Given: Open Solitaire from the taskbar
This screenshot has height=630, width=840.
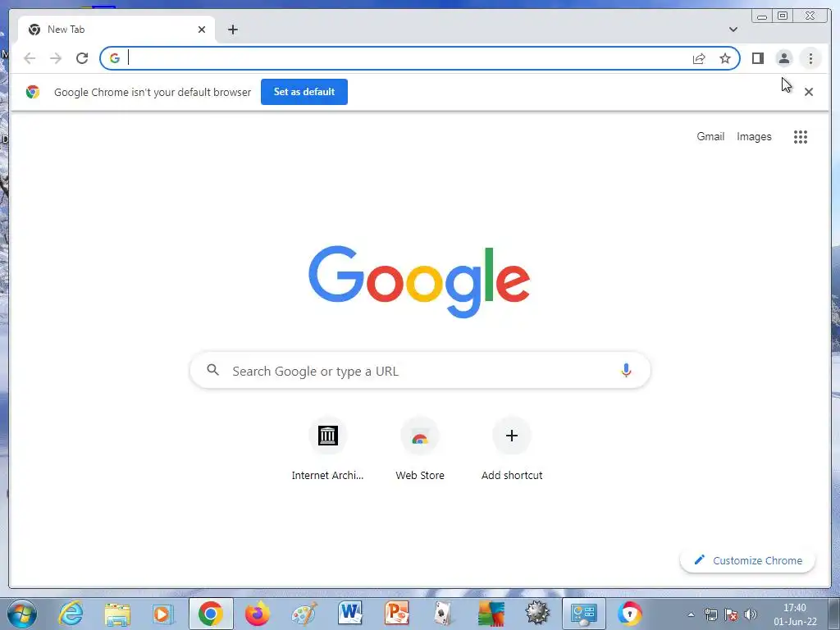Looking at the screenshot, I should (x=443, y=614).
